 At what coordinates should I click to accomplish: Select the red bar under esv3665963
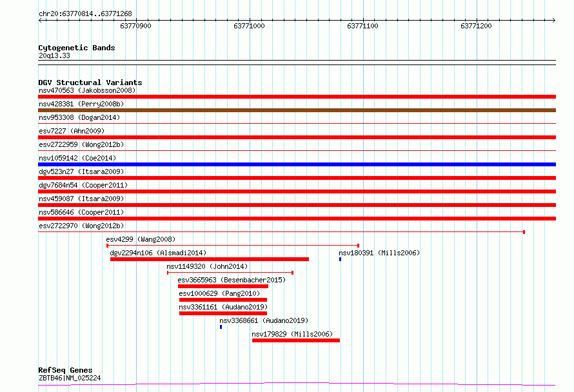pyautogui.click(x=223, y=286)
